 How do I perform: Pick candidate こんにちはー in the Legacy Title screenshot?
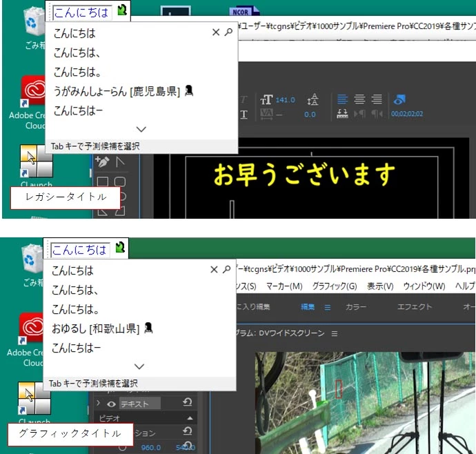pos(78,111)
